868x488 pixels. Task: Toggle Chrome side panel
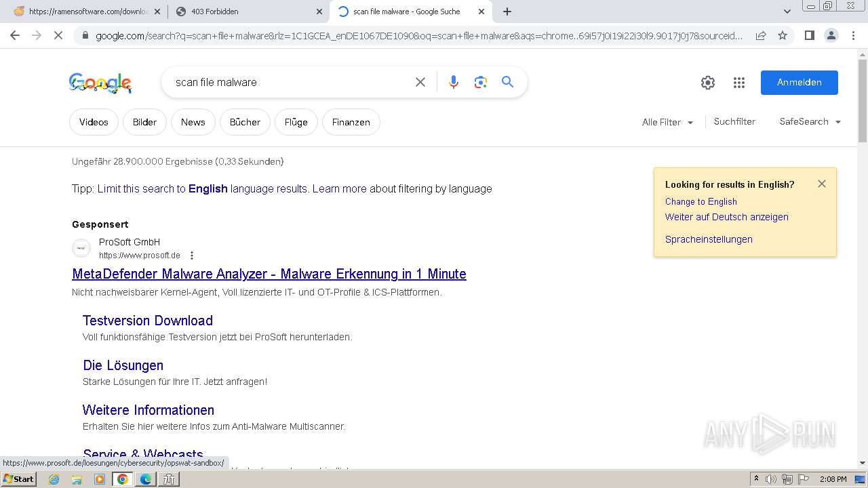[x=809, y=35]
